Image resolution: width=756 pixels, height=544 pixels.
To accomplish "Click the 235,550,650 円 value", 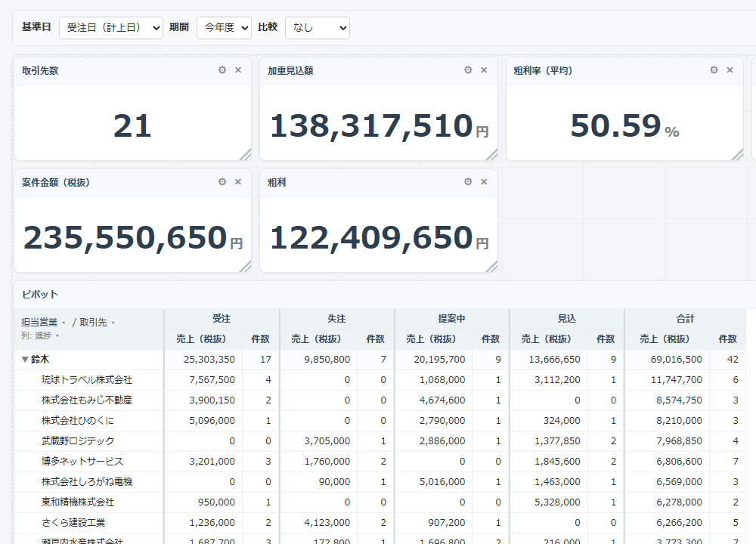I will 133,238.
